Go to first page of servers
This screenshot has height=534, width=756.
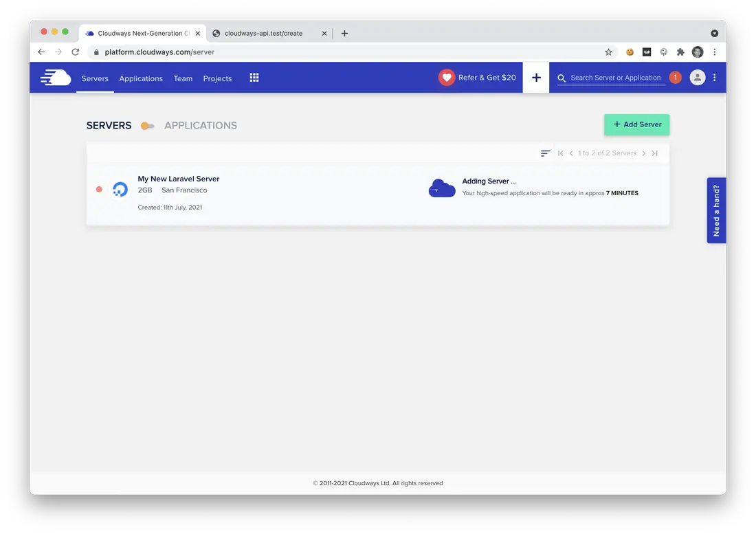click(x=560, y=153)
